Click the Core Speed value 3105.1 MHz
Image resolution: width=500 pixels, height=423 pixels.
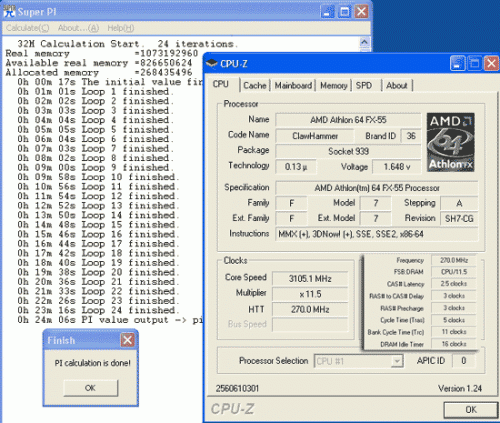[x=310, y=279]
